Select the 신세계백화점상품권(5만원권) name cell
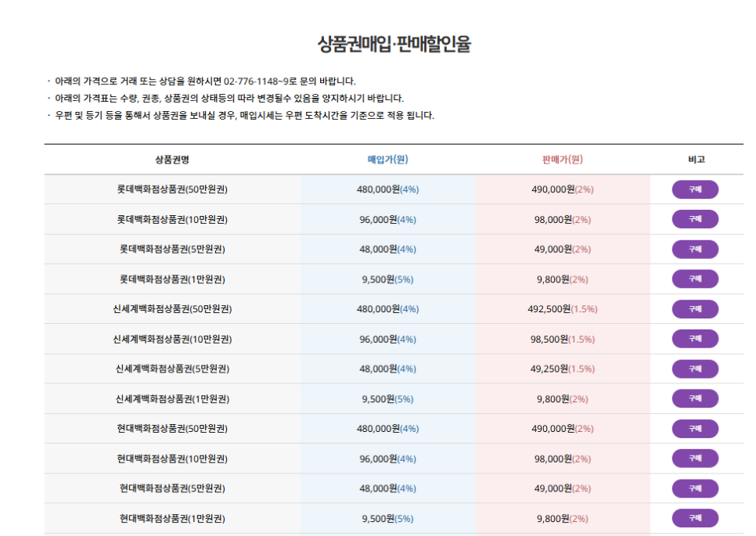The image size is (756, 536). click(172, 369)
